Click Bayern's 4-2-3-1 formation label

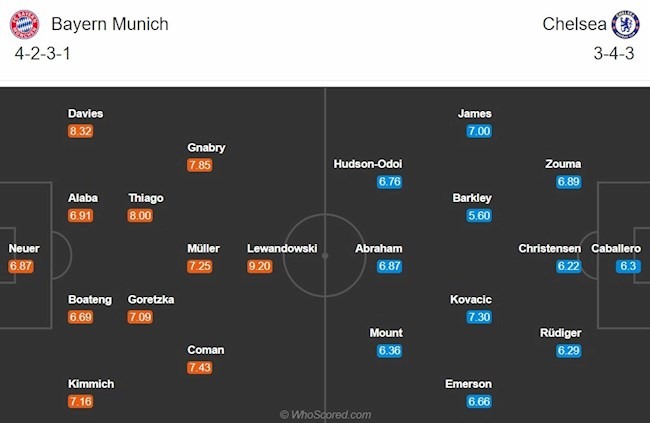point(43,53)
